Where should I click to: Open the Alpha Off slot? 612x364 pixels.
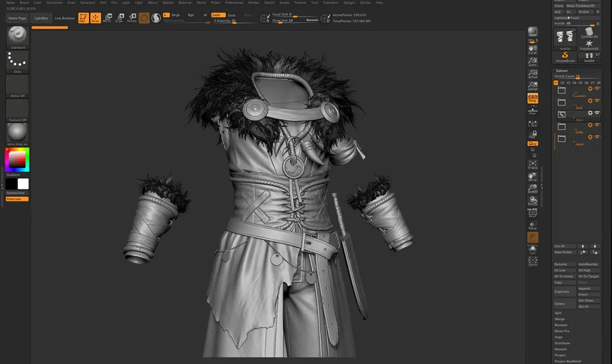pyautogui.click(x=17, y=86)
